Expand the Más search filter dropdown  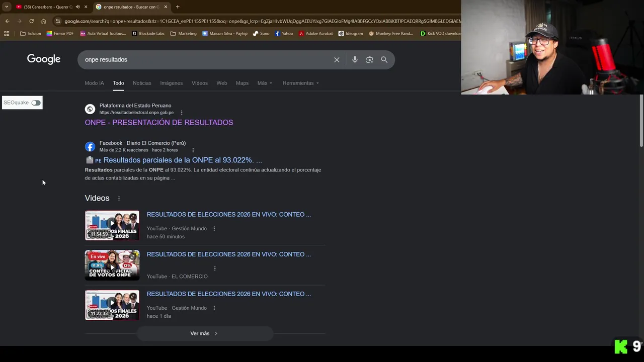pyautogui.click(x=265, y=83)
